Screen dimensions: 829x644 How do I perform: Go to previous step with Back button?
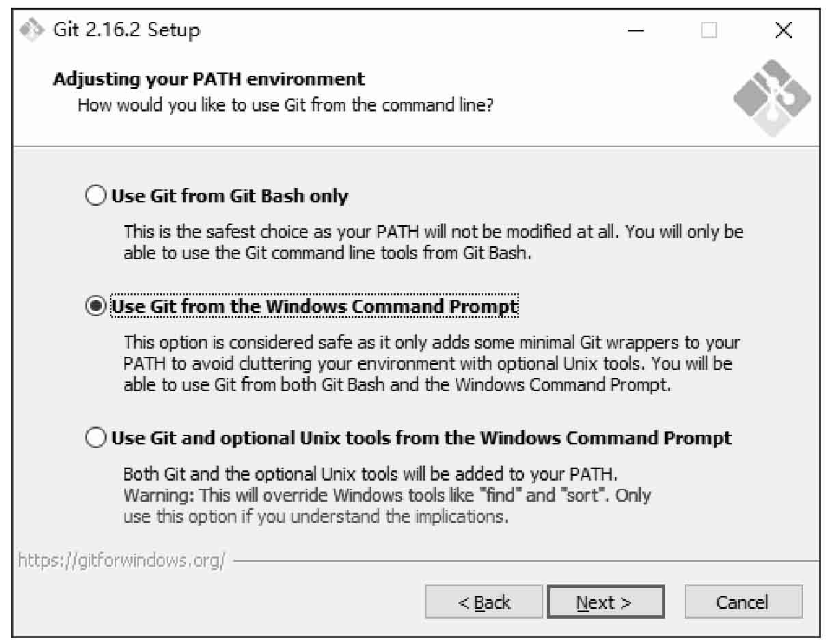(x=484, y=602)
